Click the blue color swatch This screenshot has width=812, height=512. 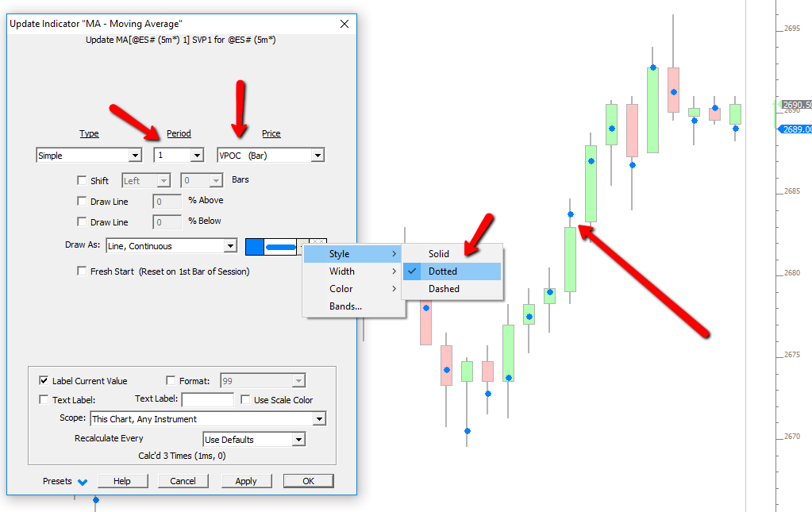[254, 247]
